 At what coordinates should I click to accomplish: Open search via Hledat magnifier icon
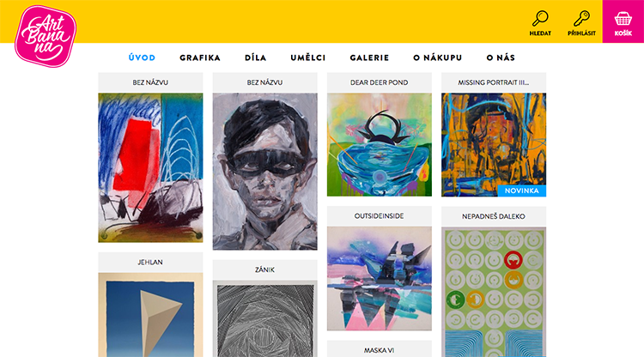540,19
